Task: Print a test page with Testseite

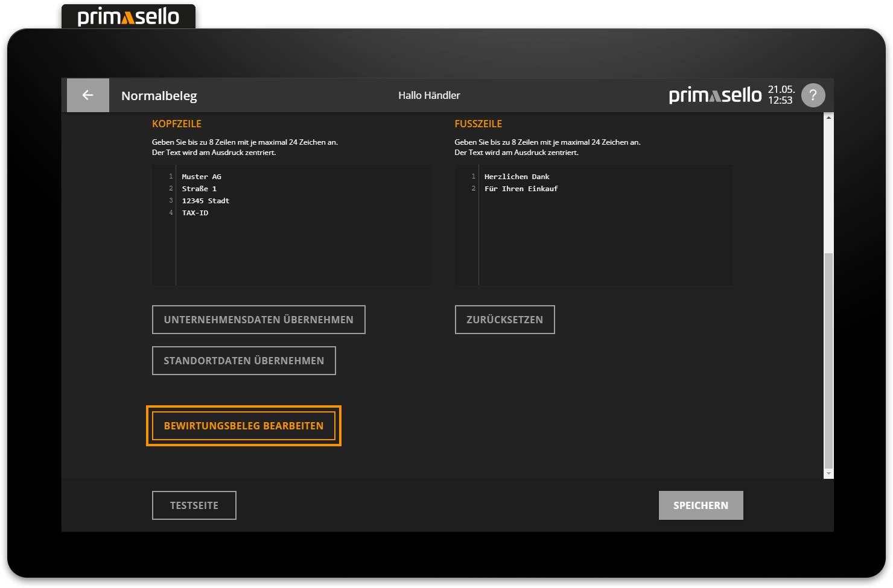Action: pyautogui.click(x=194, y=505)
